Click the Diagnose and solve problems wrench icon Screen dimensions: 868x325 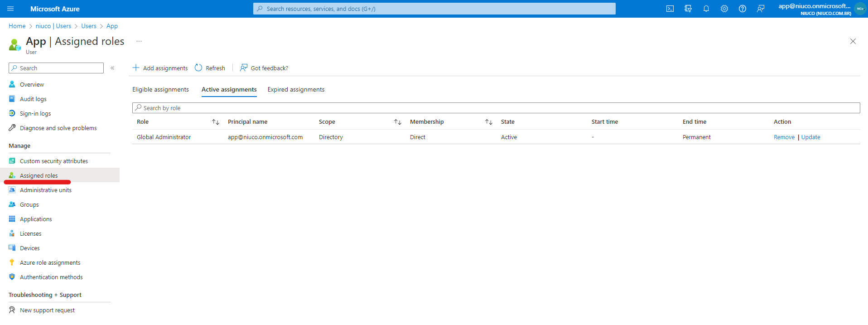point(12,128)
